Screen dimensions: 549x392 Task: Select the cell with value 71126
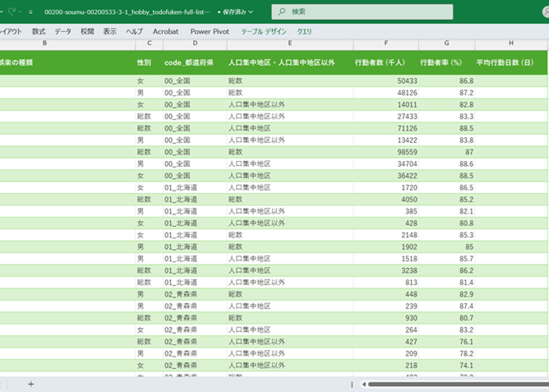[386, 128]
